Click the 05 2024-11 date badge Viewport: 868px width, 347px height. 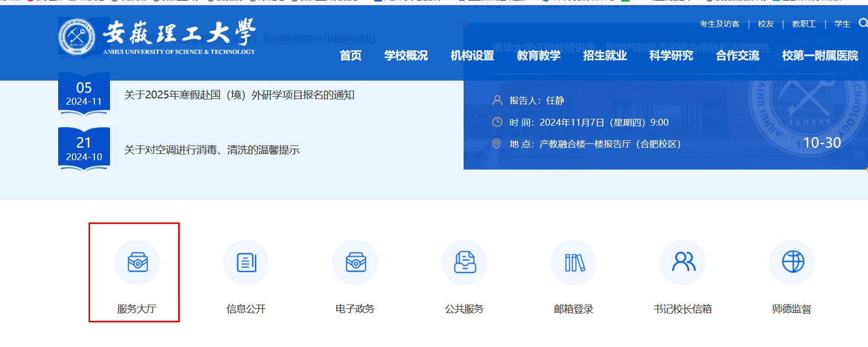click(x=84, y=94)
